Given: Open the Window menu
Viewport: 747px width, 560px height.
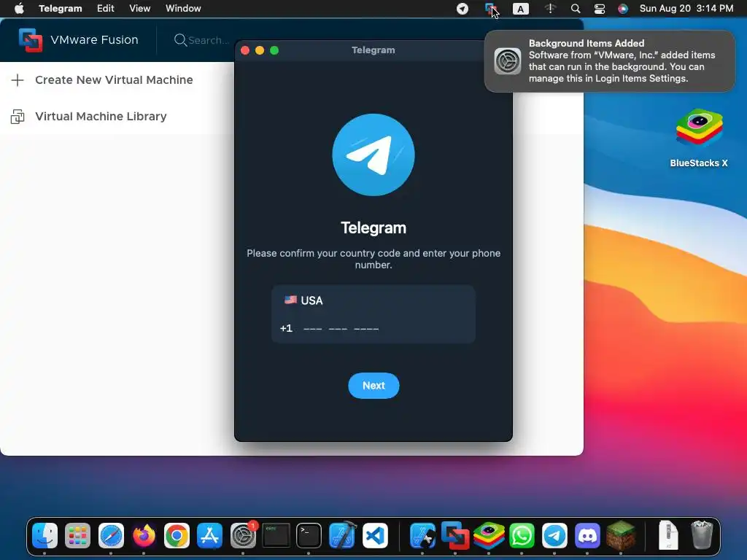Looking at the screenshot, I should tap(183, 9).
